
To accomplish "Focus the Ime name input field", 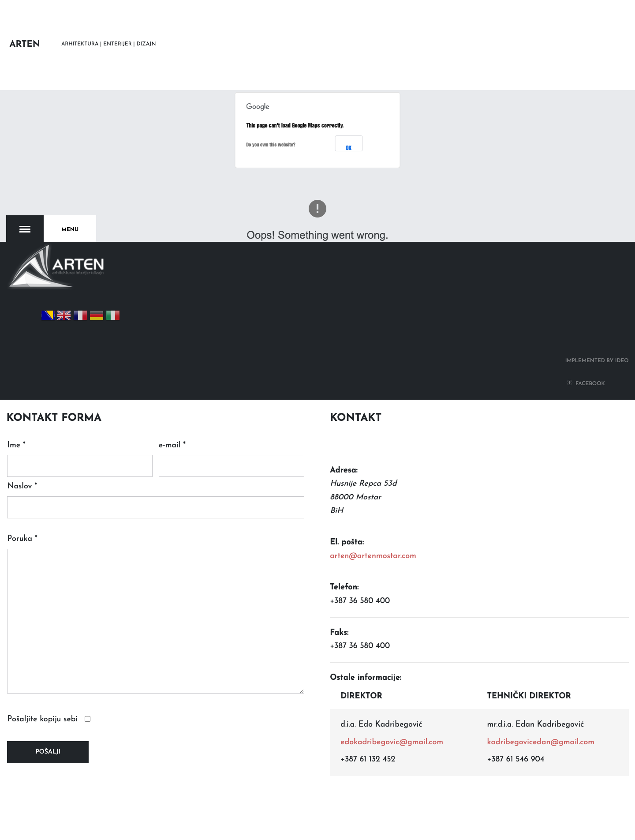I will tap(80, 466).
